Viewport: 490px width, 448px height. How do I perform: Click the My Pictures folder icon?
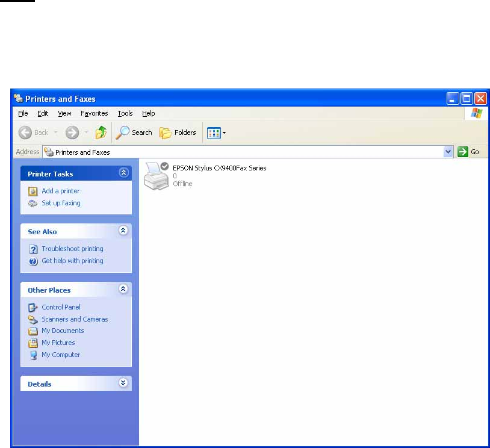coord(33,343)
